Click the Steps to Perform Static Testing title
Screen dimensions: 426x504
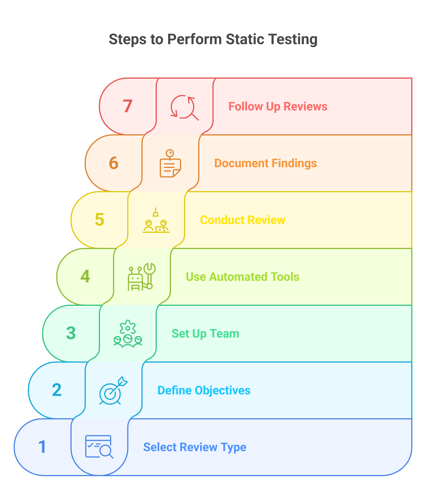213,39
